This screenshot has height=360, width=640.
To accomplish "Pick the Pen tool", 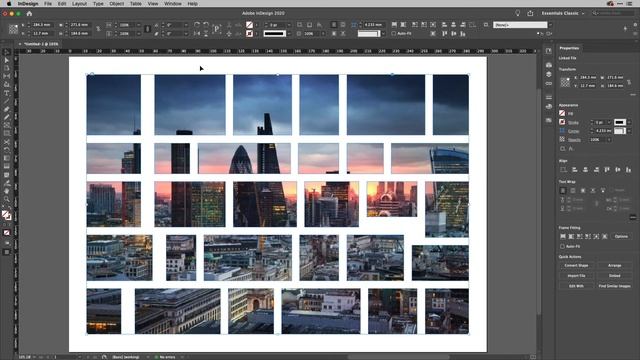I will click(7, 109).
